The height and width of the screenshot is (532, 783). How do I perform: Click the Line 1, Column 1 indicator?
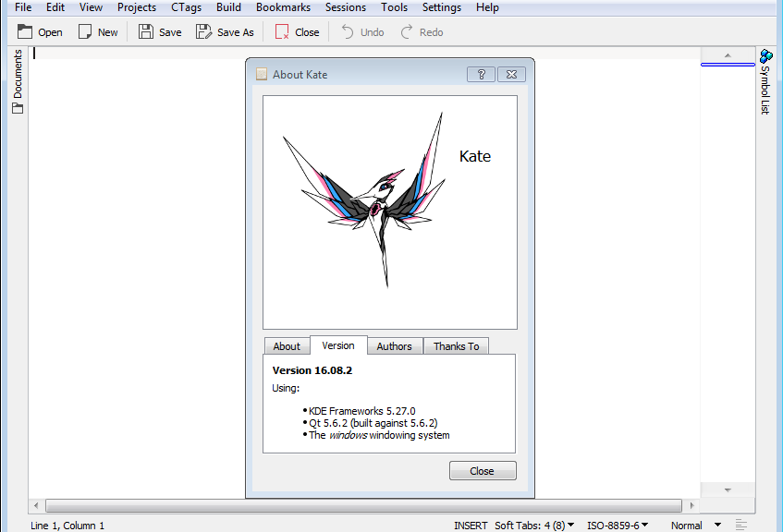pos(67,525)
